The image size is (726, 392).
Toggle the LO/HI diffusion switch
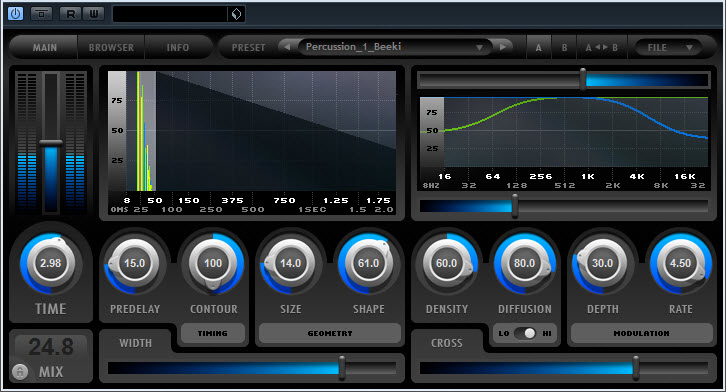(x=525, y=333)
